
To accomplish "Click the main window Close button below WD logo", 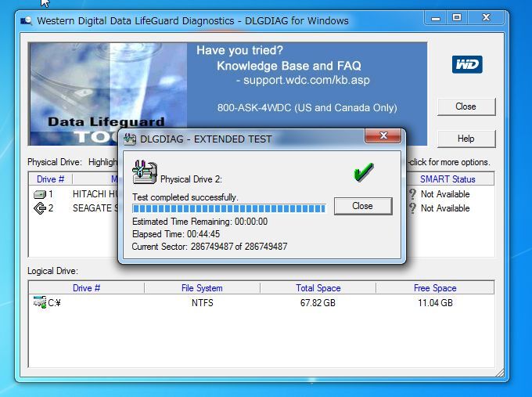I will tap(465, 106).
